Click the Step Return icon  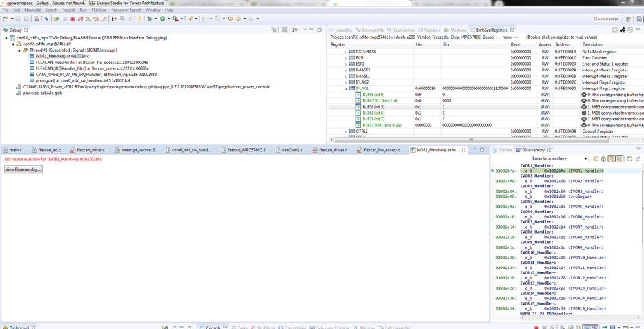(x=104, y=19)
